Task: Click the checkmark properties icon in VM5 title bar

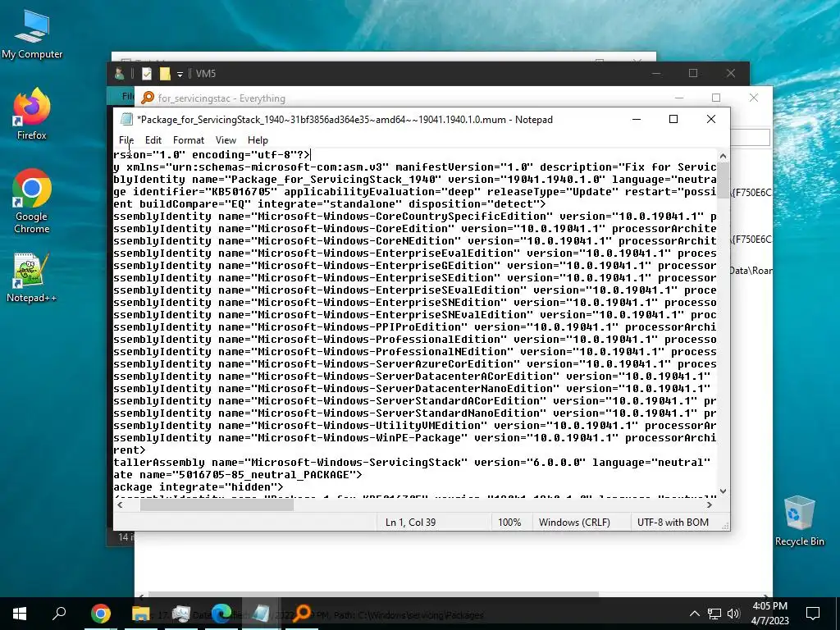Action: pos(146,74)
